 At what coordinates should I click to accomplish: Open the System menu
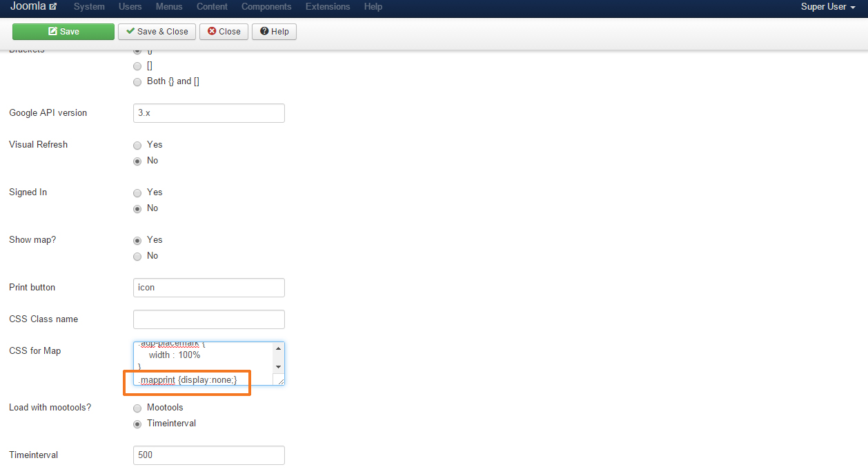click(x=89, y=6)
